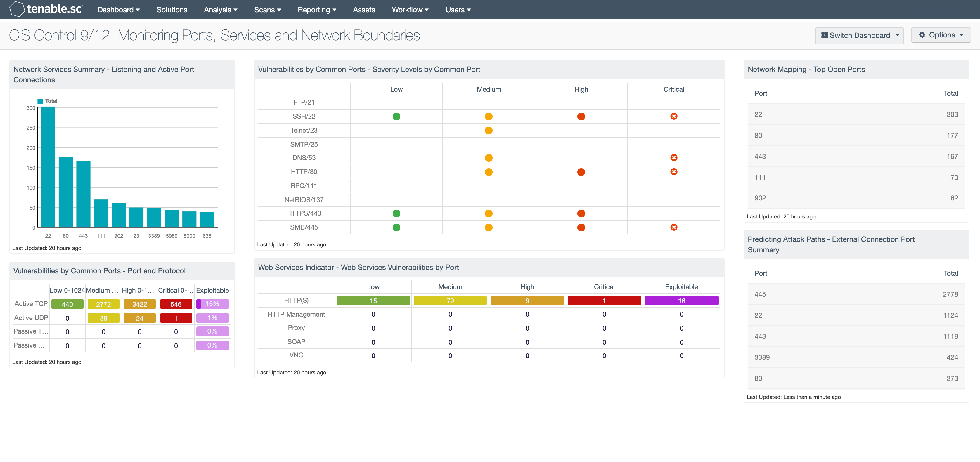Click SSH/22 Critical X indicator
This screenshot has width=980, height=462.
coord(674,116)
